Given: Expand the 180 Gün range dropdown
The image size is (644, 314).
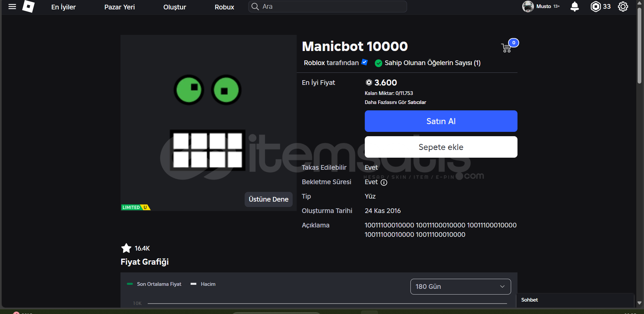Looking at the screenshot, I should point(460,286).
